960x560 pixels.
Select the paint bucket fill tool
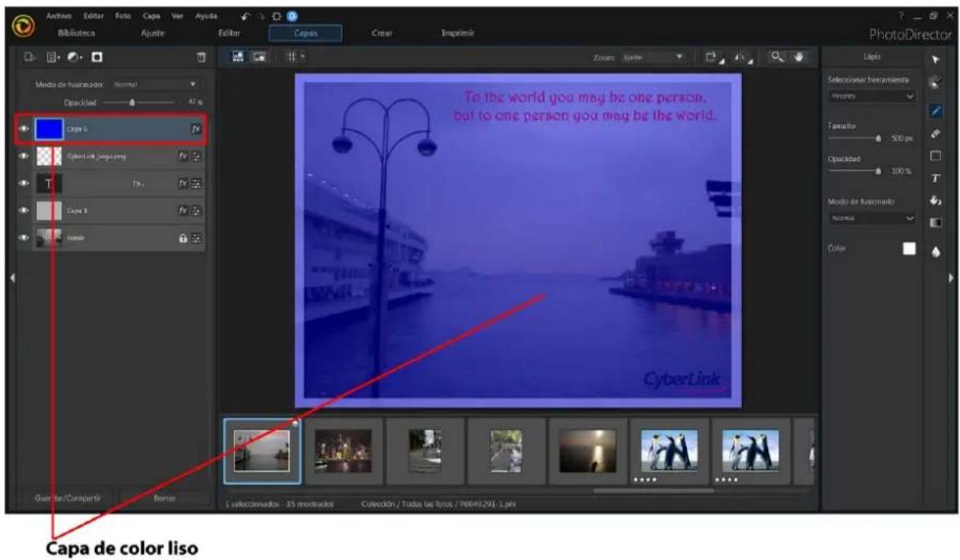pos(936,201)
